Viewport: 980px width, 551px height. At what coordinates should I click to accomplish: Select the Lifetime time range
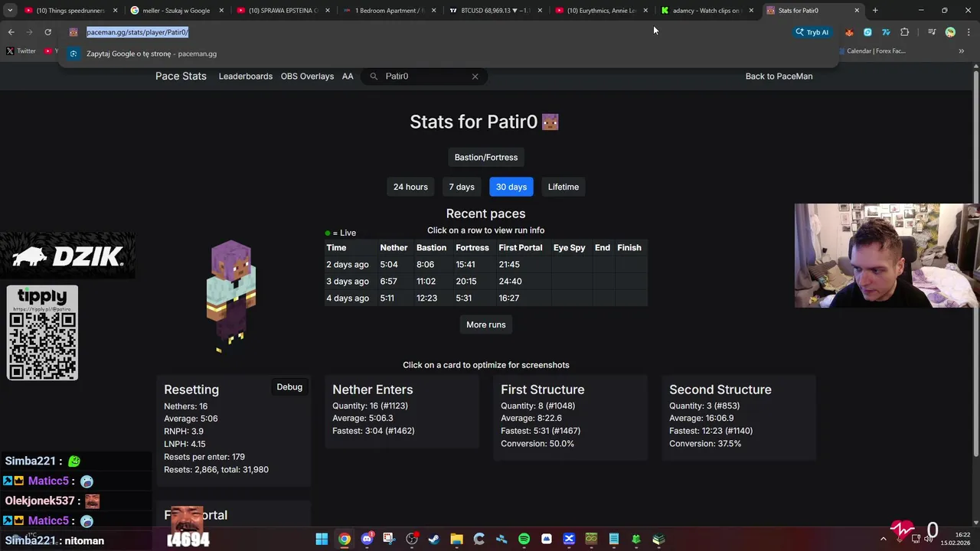point(563,187)
